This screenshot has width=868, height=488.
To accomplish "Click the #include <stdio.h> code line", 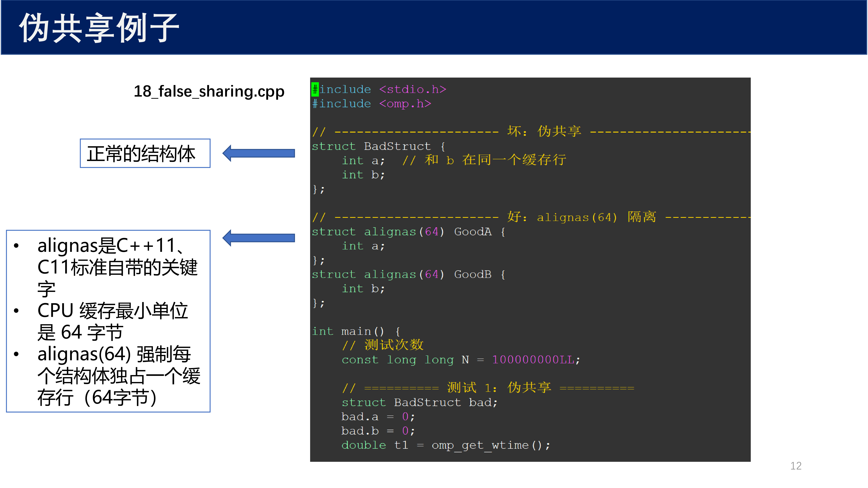I will coord(379,89).
